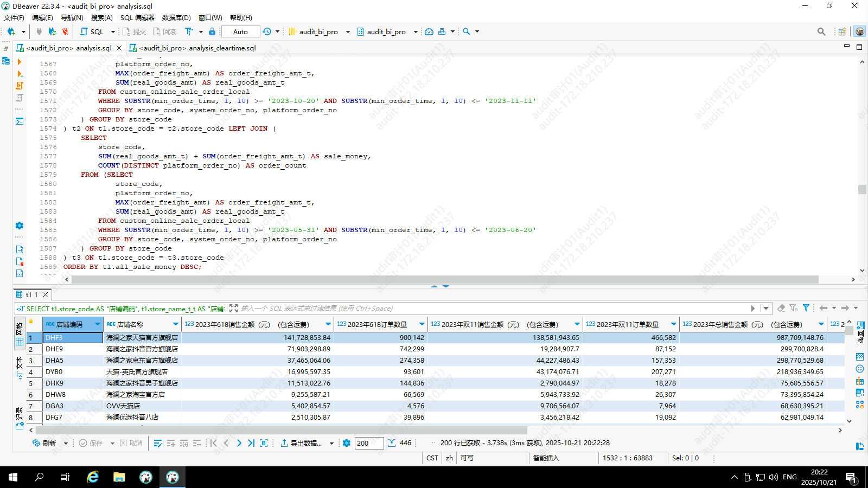The width and height of the screenshot is (868, 488).
Task: Click the new connection plug icon
Action: click(11, 31)
